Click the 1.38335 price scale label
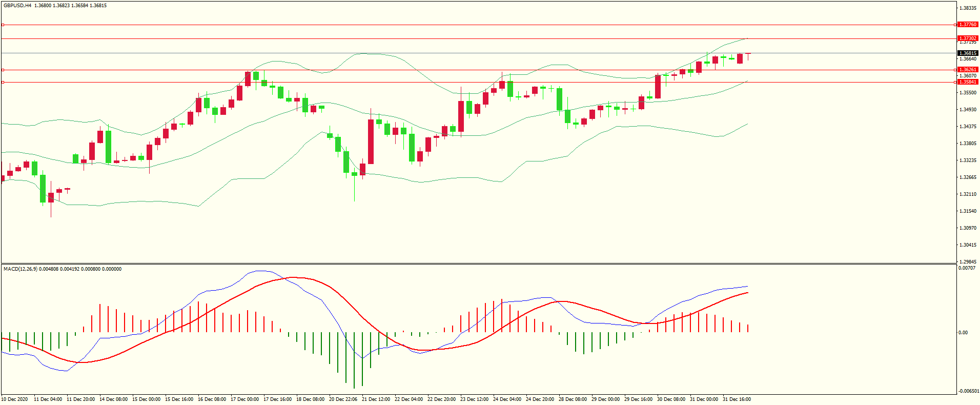Image resolution: width=980 pixels, height=405 pixels. (x=968, y=8)
